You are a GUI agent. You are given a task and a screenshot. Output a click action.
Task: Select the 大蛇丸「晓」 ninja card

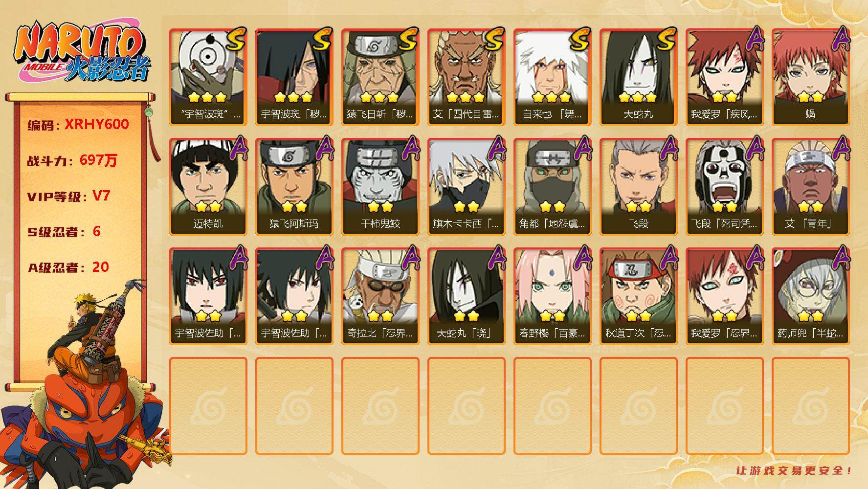[x=466, y=296]
